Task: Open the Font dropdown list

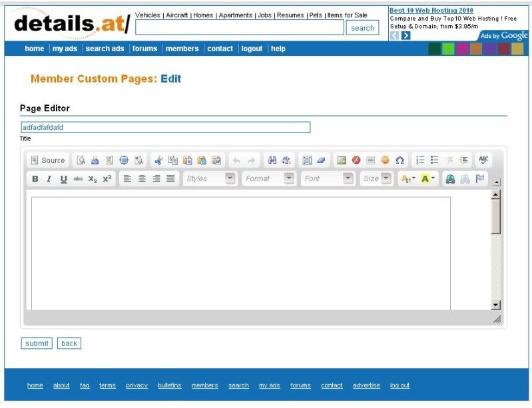Action: coord(328,178)
